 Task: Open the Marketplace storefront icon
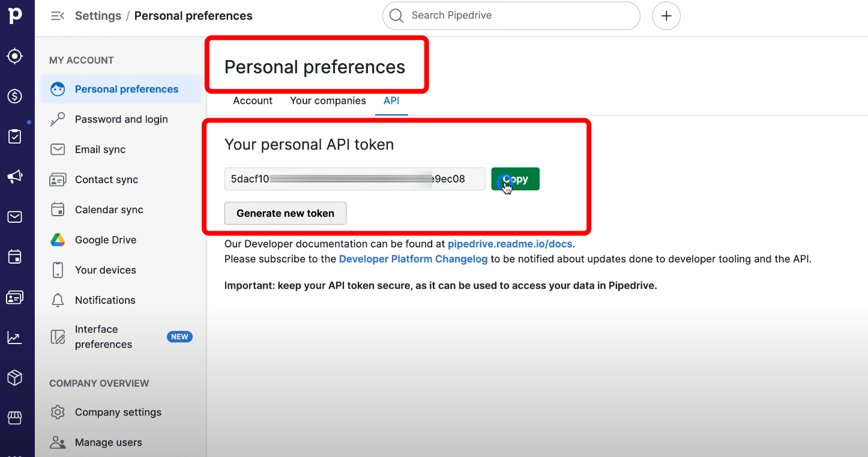click(x=14, y=417)
